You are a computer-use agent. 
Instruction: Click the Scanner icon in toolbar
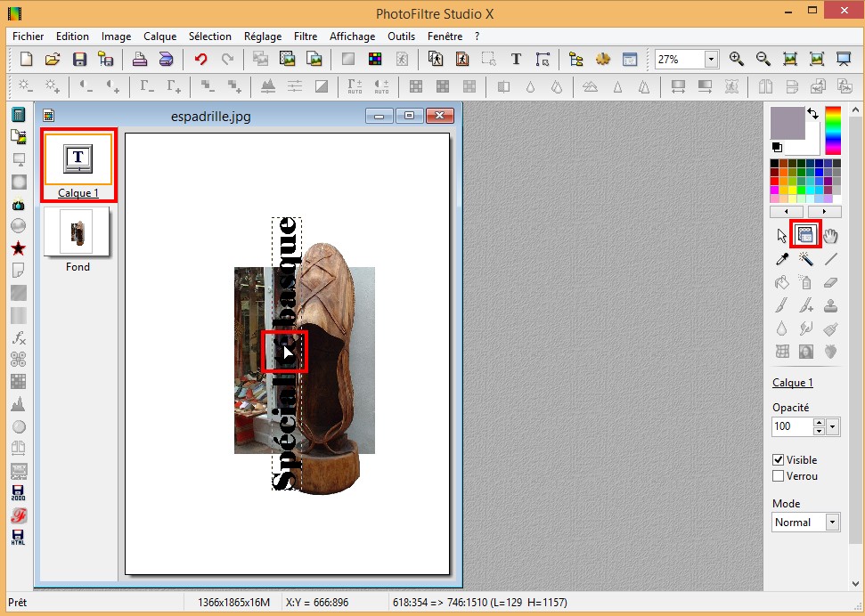point(166,59)
